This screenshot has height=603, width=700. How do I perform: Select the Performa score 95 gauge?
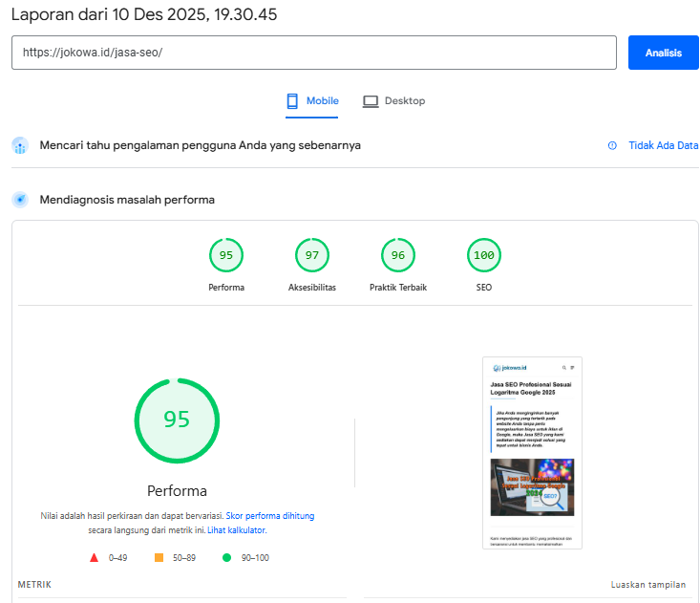coord(226,255)
